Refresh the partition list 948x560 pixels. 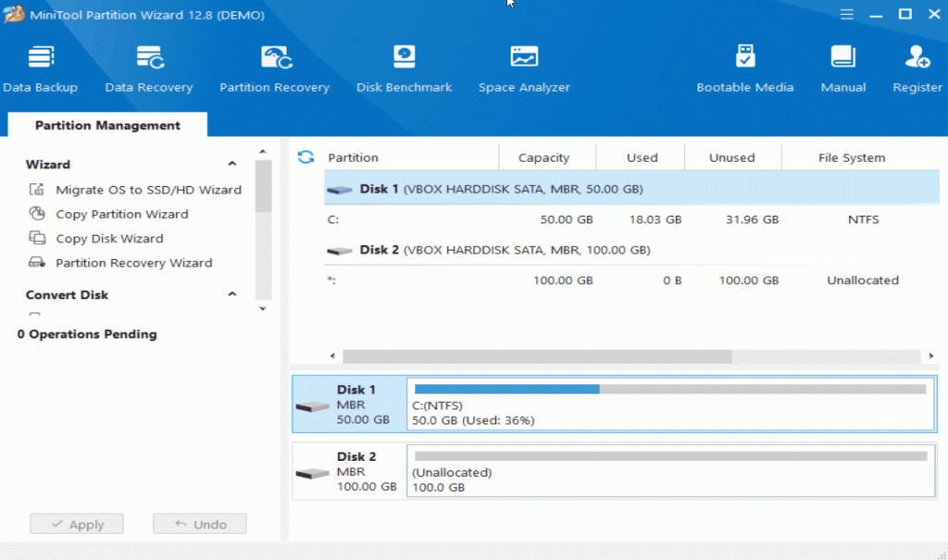tap(306, 157)
